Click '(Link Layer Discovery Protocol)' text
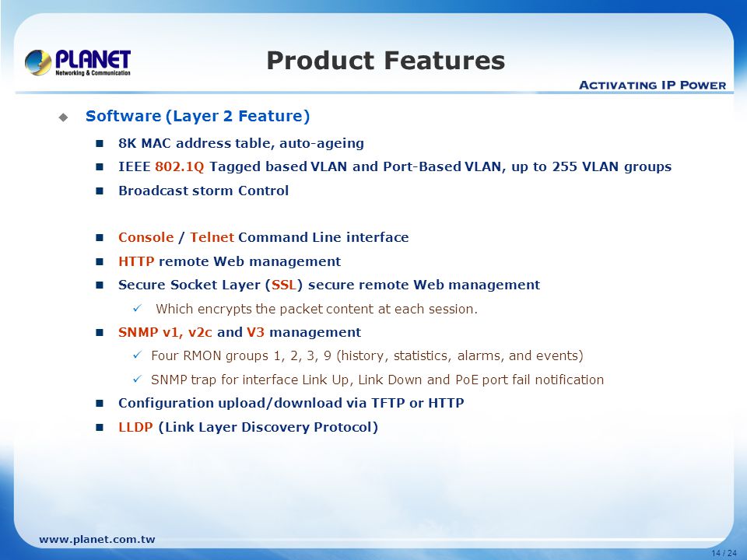This screenshot has width=747, height=560. 268,427
